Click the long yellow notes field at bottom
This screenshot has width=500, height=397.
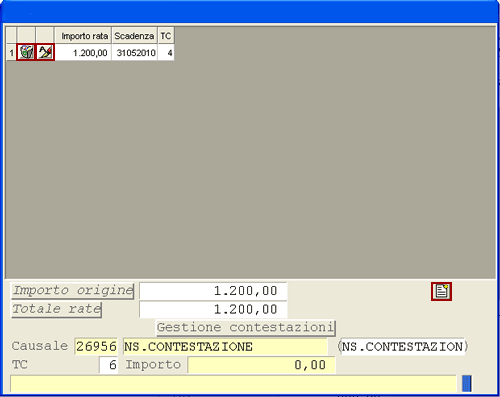pos(233,384)
